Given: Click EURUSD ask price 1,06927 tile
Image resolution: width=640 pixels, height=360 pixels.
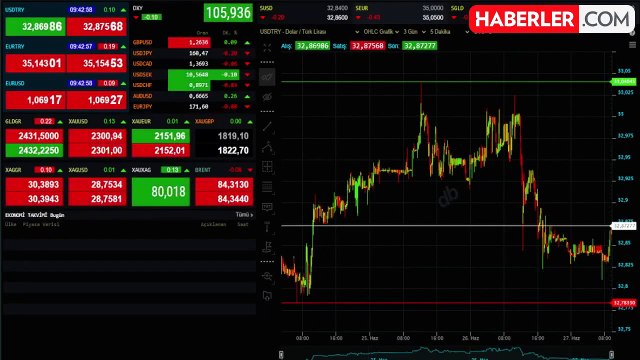Looking at the screenshot, I should [97, 100].
